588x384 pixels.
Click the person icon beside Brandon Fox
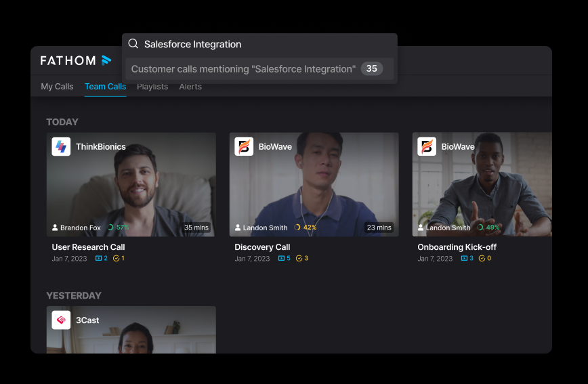[x=55, y=228]
